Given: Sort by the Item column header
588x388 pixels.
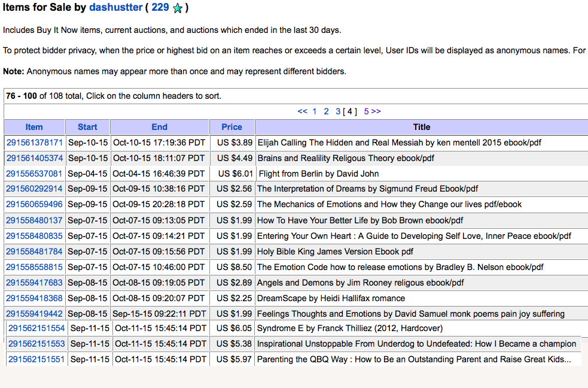Looking at the screenshot, I should click(34, 127).
